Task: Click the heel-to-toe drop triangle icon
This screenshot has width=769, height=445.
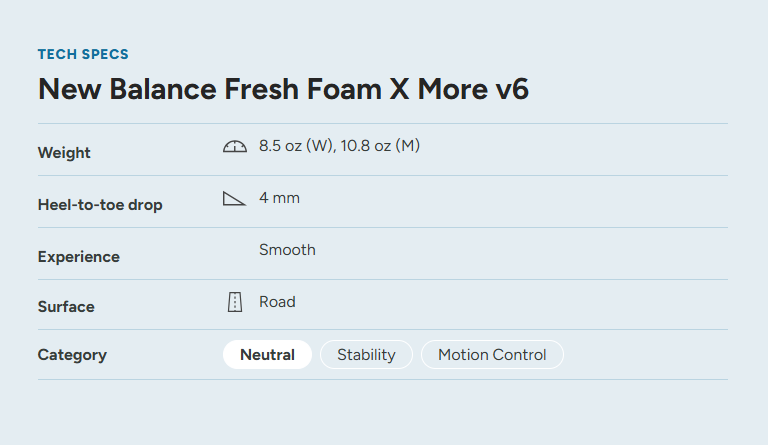Action: point(234,199)
